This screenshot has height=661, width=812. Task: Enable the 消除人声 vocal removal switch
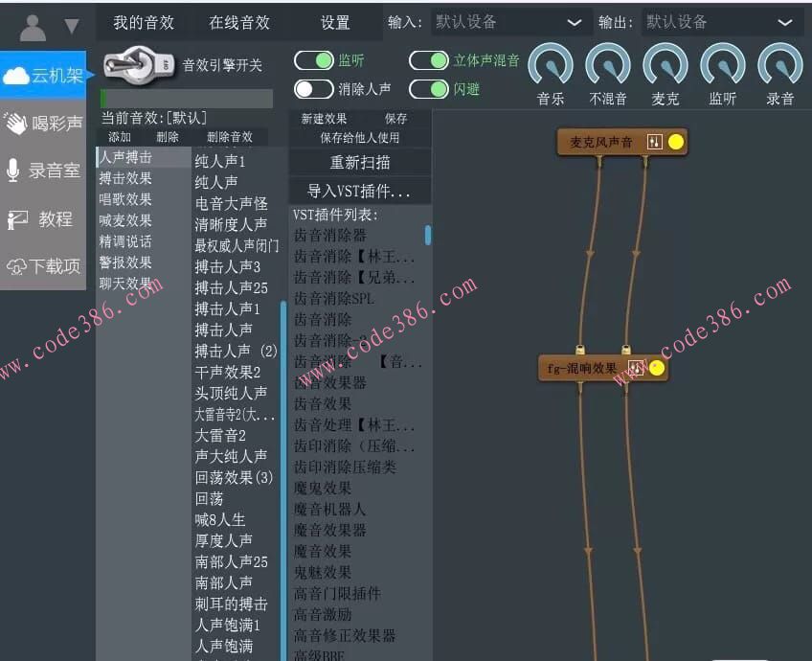(313, 88)
